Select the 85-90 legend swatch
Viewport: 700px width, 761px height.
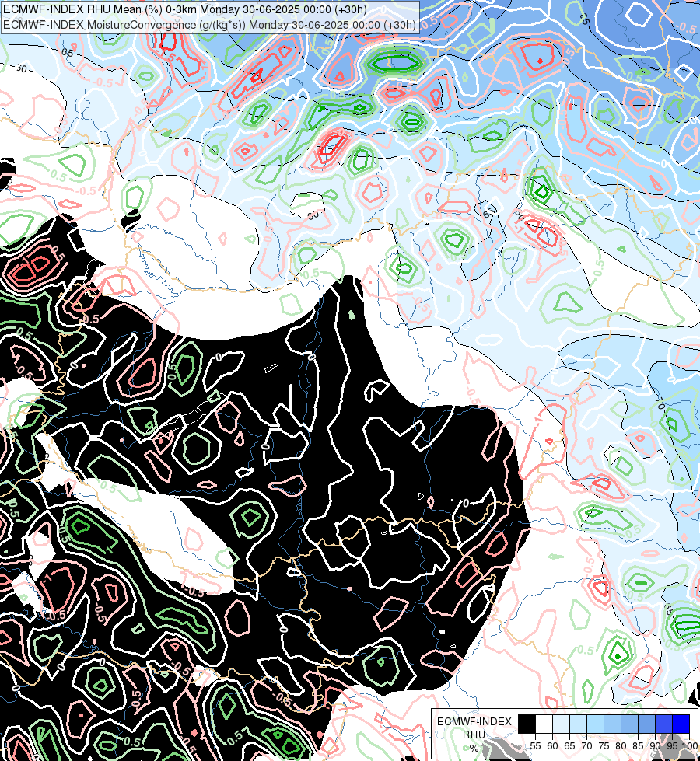(x=646, y=724)
